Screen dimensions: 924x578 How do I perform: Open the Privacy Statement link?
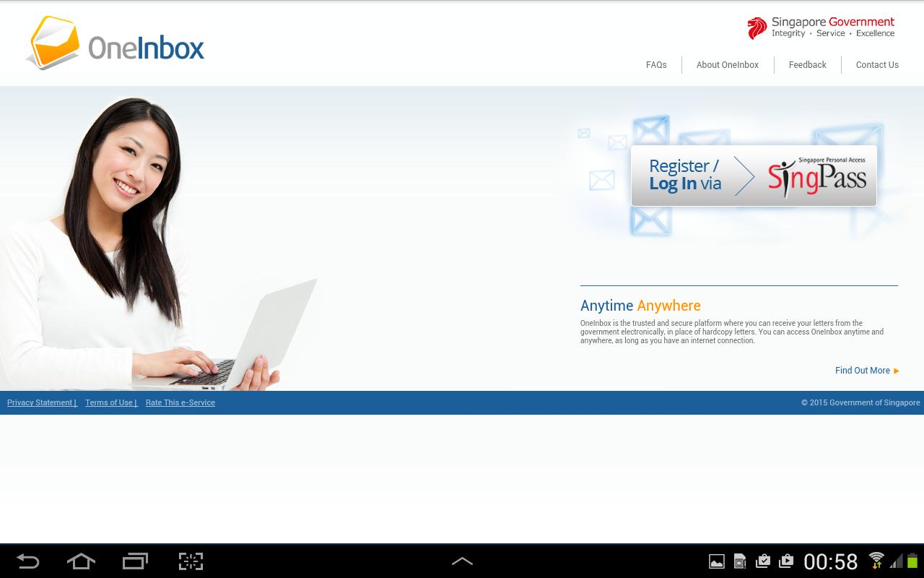[40, 402]
